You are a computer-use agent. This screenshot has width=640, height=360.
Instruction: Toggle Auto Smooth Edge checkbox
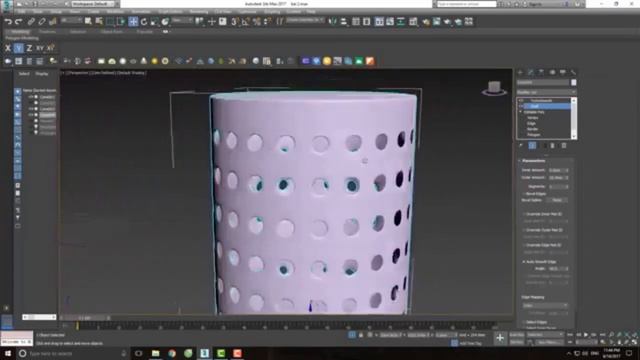coord(524,262)
